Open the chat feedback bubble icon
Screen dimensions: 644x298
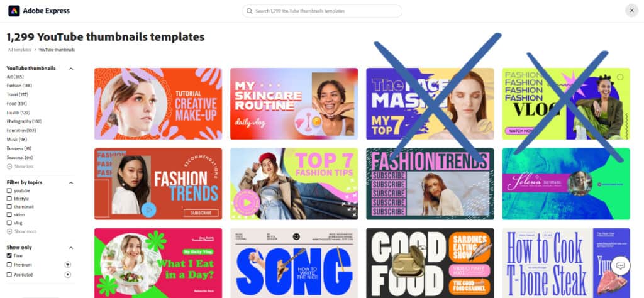tap(620, 265)
